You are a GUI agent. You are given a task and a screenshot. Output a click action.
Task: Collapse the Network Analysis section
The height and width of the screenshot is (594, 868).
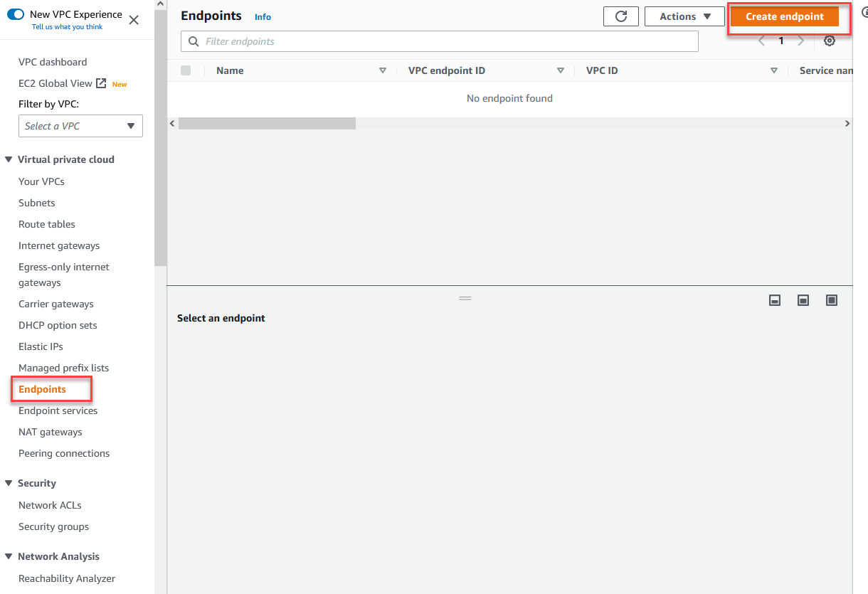click(9, 556)
